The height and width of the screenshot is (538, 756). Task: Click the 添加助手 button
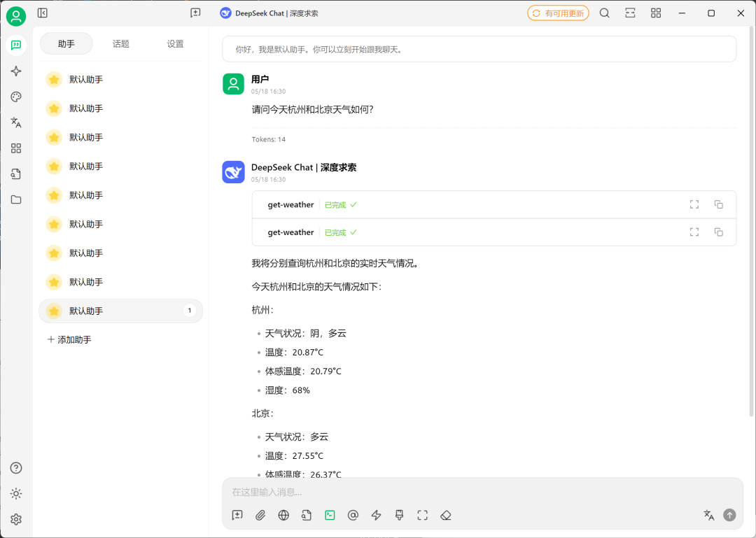[x=69, y=340]
